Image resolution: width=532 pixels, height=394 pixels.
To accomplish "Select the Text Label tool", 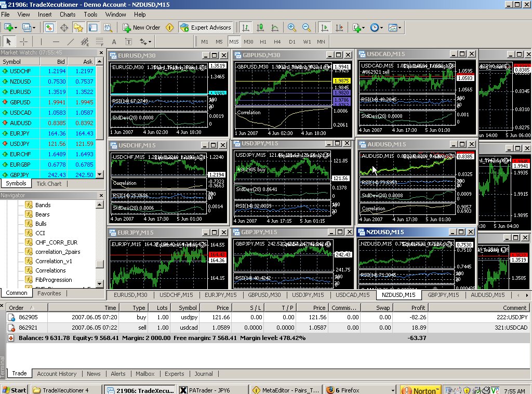I will [129, 42].
